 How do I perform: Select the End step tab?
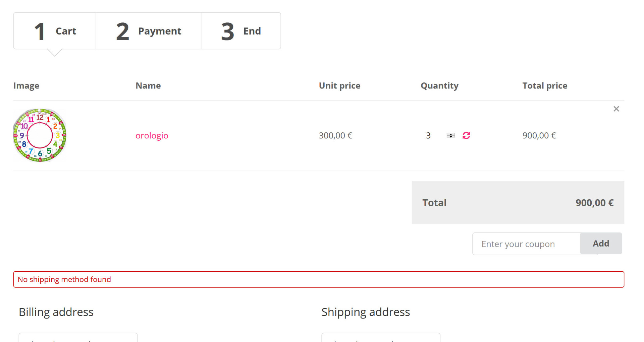(241, 31)
